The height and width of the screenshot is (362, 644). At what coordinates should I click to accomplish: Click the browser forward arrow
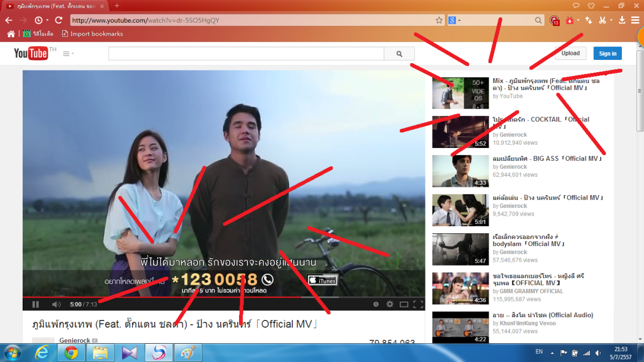click(23, 20)
